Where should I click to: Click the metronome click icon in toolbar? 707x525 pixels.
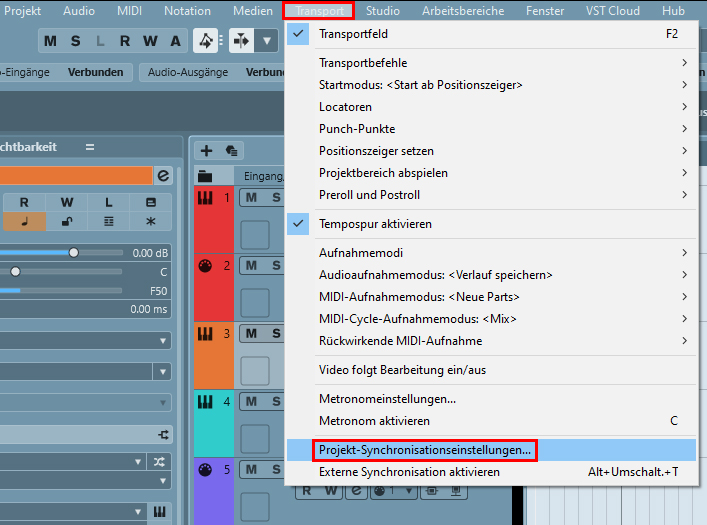(205, 41)
